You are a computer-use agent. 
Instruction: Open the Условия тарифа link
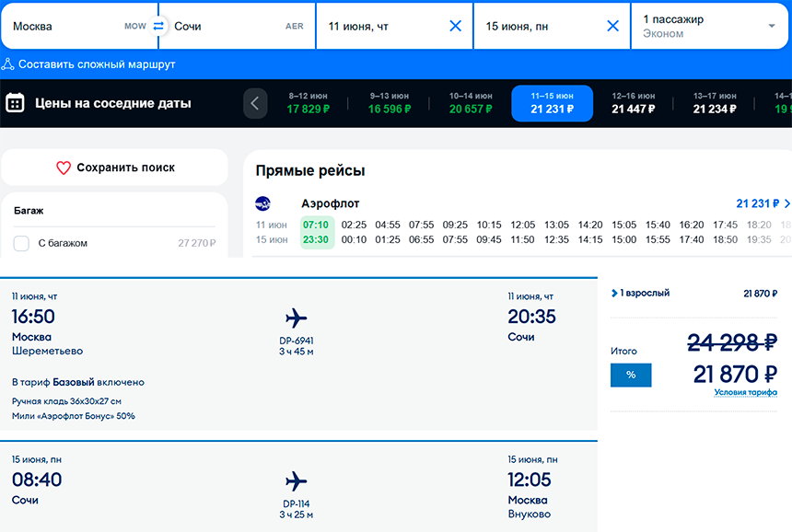click(745, 393)
